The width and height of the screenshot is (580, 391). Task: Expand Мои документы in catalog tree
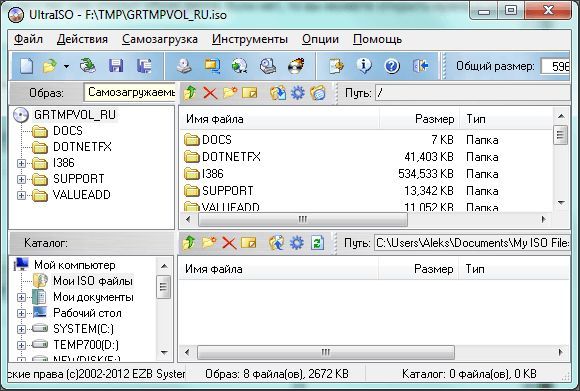click(x=21, y=297)
